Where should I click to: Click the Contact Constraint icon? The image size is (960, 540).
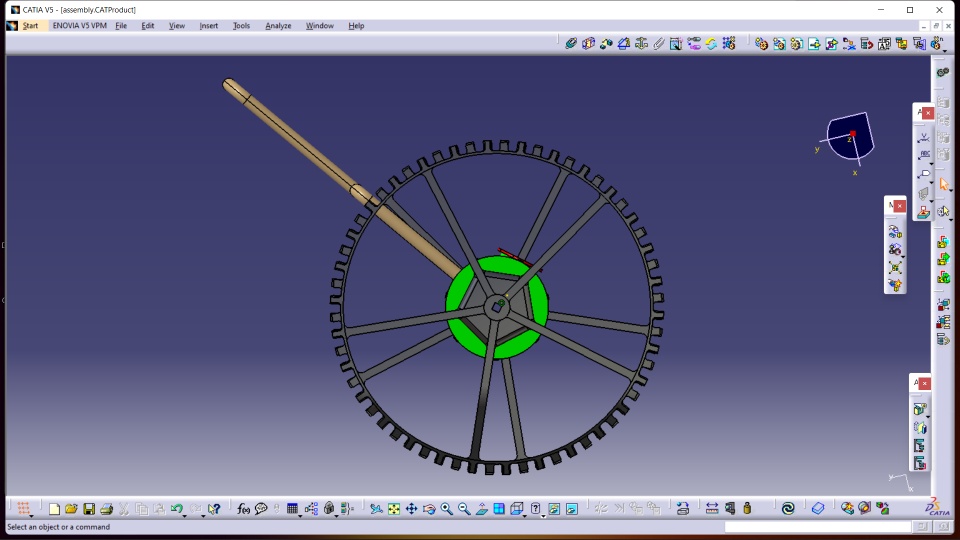click(x=588, y=43)
